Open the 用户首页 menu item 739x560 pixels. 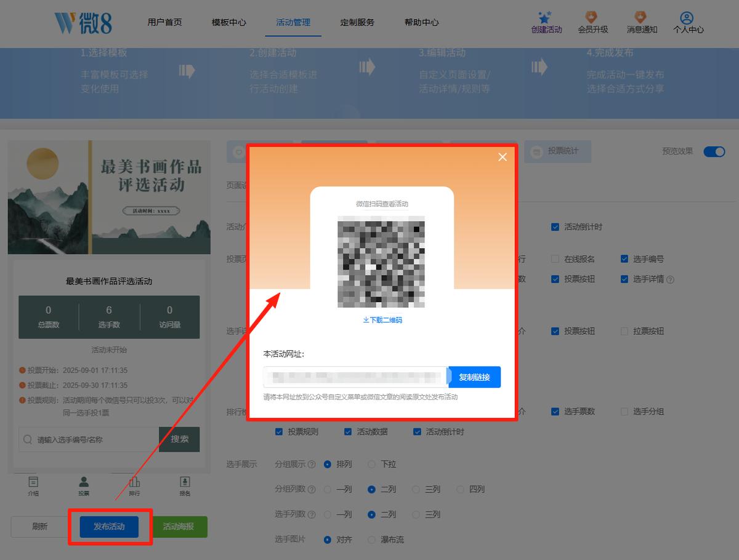[x=164, y=22]
